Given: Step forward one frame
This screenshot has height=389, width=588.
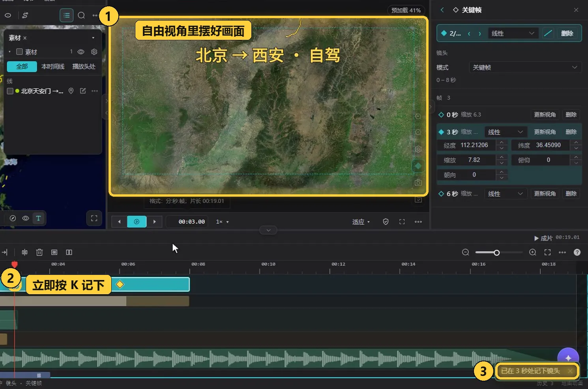Looking at the screenshot, I should [154, 222].
